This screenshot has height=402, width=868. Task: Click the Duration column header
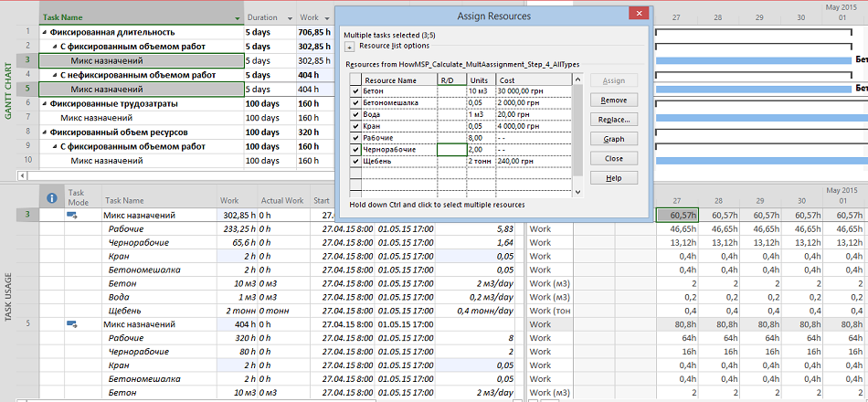(270, 17)
